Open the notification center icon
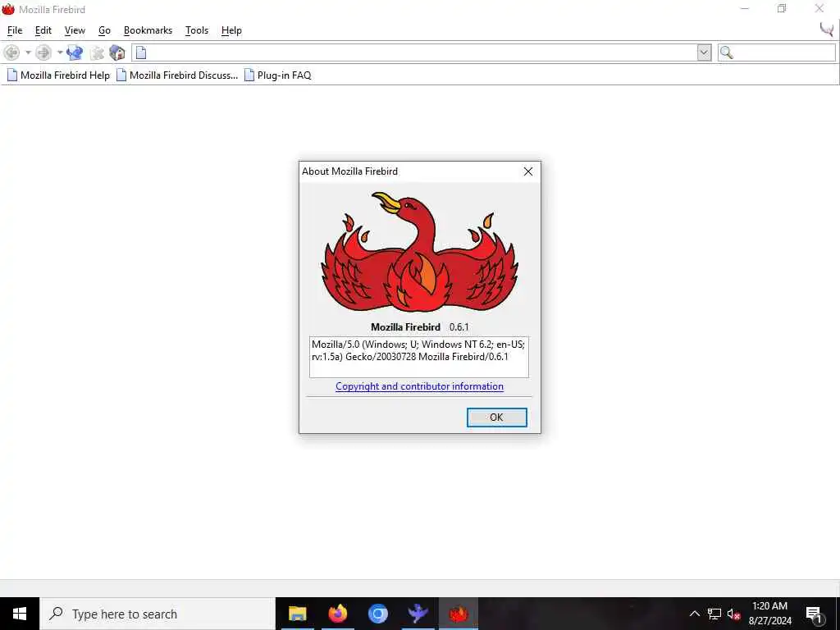This screenshot has height=630, width=840. pyautogui.click(x=814, y=614)
